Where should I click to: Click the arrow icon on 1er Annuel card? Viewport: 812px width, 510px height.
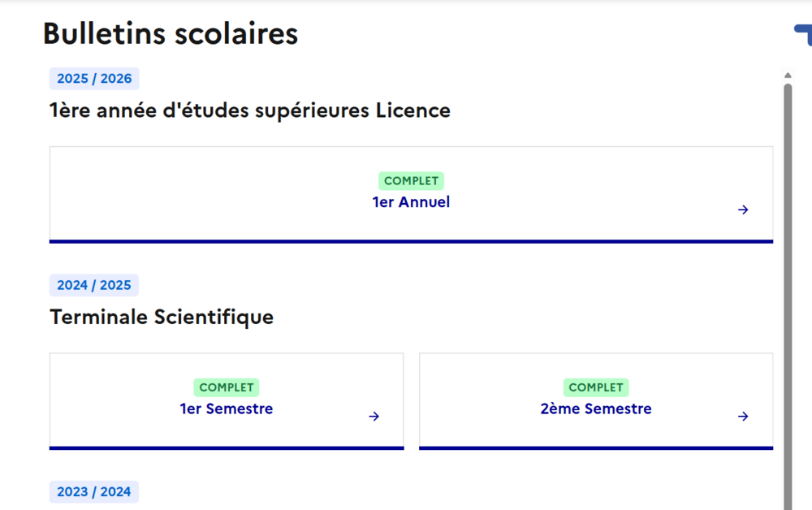pos(743,210)
